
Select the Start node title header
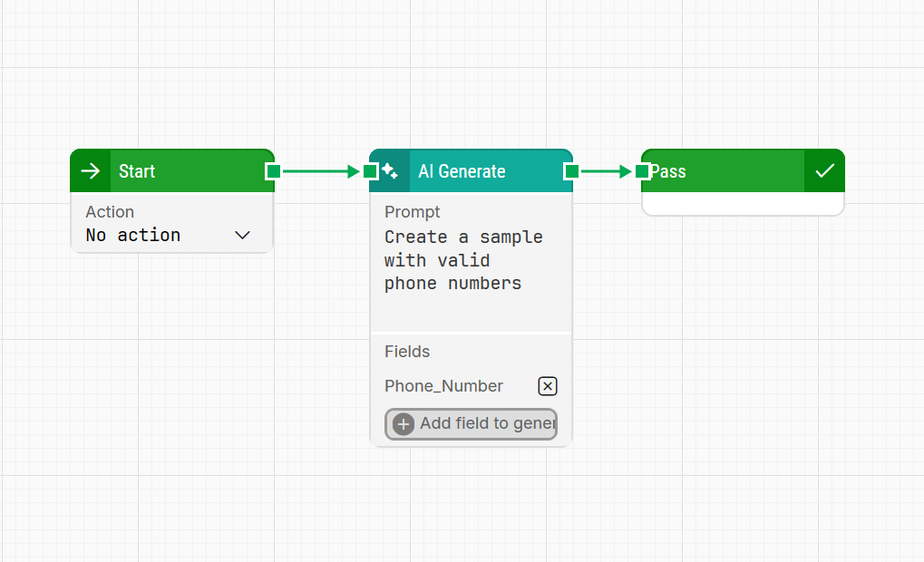(181, 171)
